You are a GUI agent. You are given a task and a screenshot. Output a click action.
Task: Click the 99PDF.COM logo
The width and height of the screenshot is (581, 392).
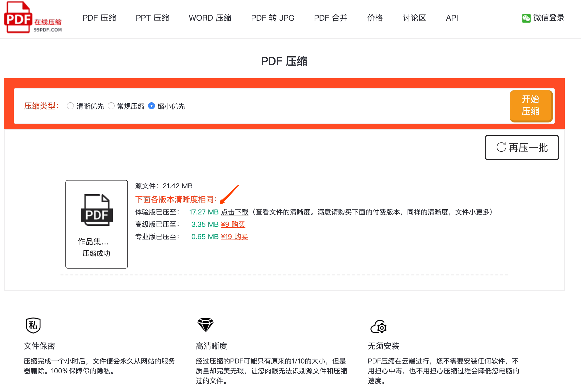pyautogui.click(x=33, y=17)
